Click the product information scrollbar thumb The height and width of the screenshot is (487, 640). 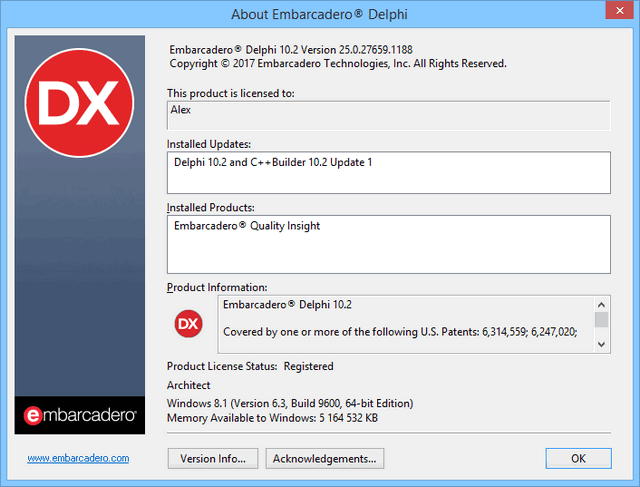coord(601,320)
